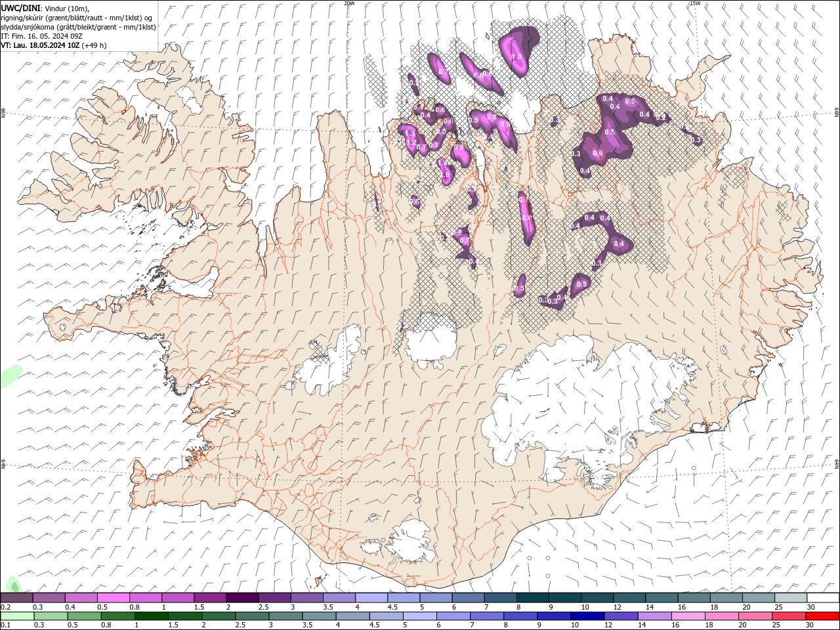Pick the bright pink 0.5 swatch in upper legend row

click(x=113, y=598)
